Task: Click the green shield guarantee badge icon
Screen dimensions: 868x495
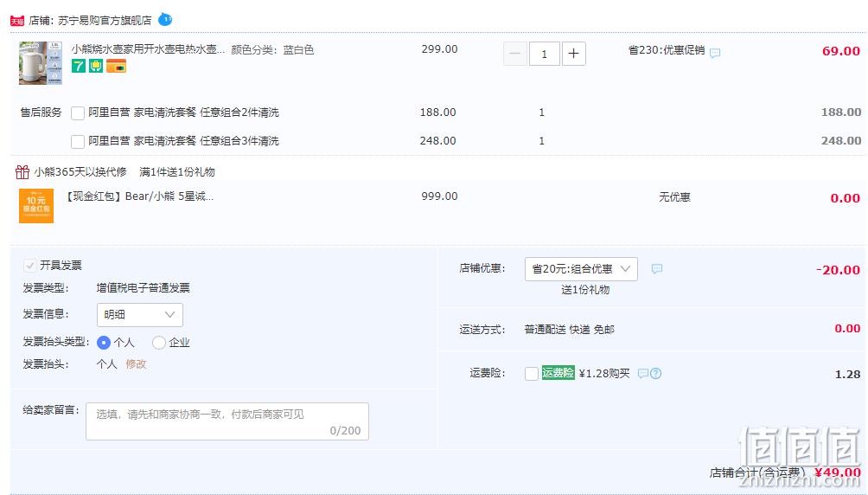Action: 96,66
